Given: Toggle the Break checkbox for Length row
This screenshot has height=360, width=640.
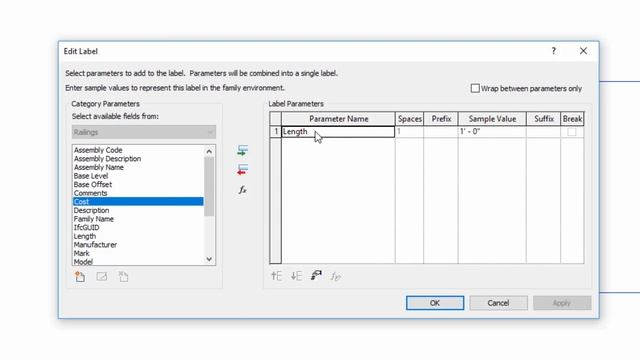Looking at the screenshot, I should pyautogui.click(x=572, y=132).
